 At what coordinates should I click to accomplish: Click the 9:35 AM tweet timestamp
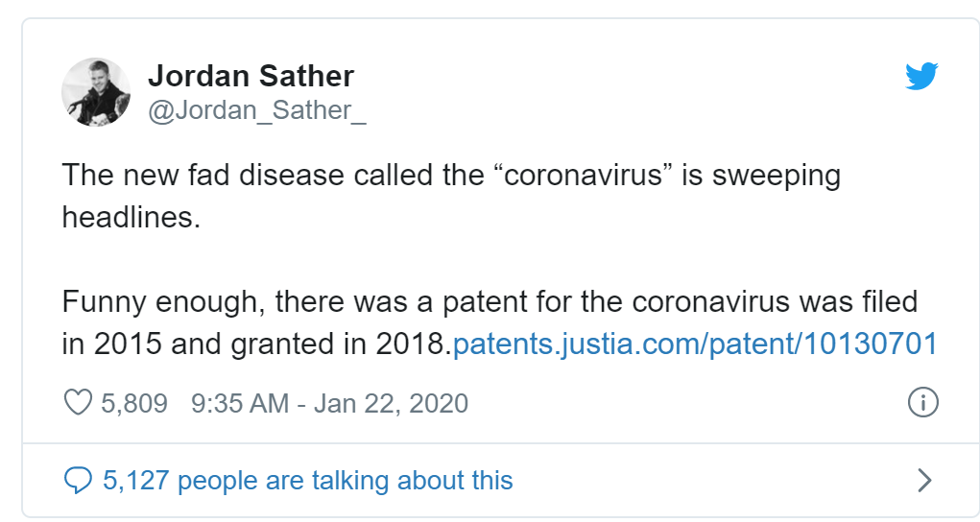(x=240, y=403)
